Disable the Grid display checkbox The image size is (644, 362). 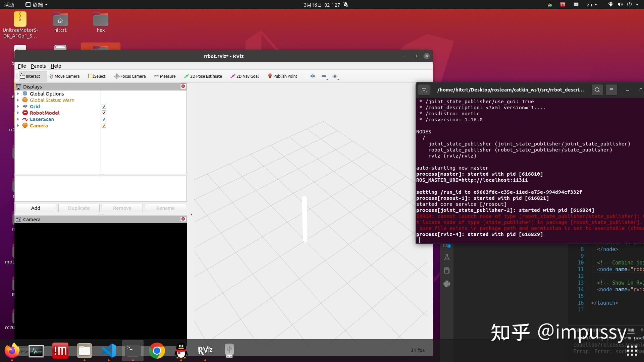104,106
